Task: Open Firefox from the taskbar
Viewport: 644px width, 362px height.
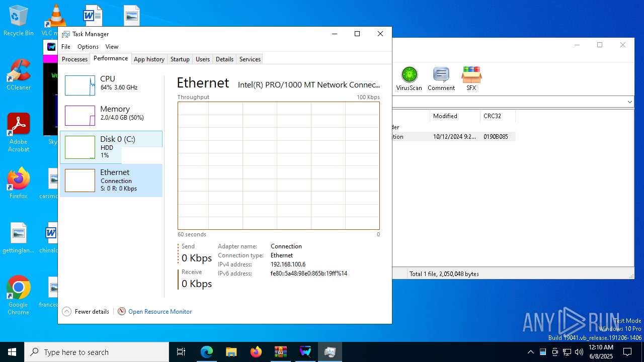Action: 256,352
